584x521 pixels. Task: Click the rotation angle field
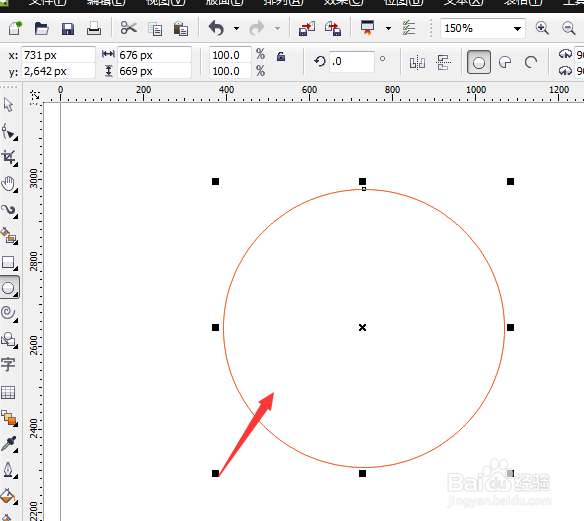pyautogui.click(x=352, y=61)
